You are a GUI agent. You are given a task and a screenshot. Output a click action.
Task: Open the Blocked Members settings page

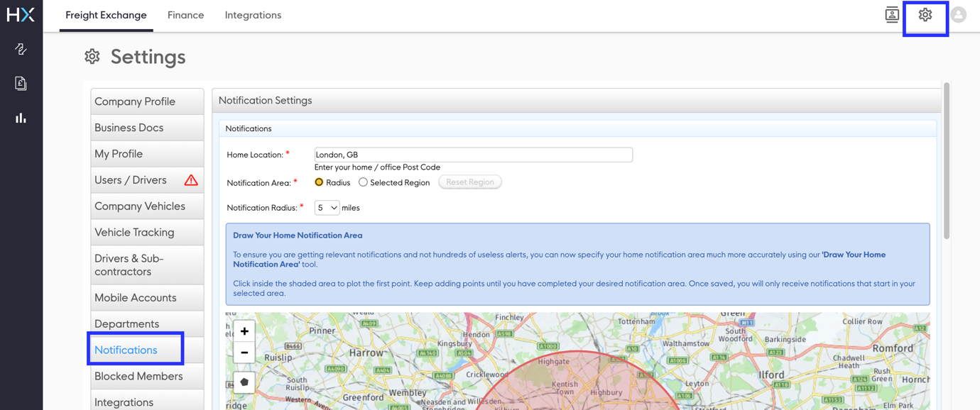[138, 376]
